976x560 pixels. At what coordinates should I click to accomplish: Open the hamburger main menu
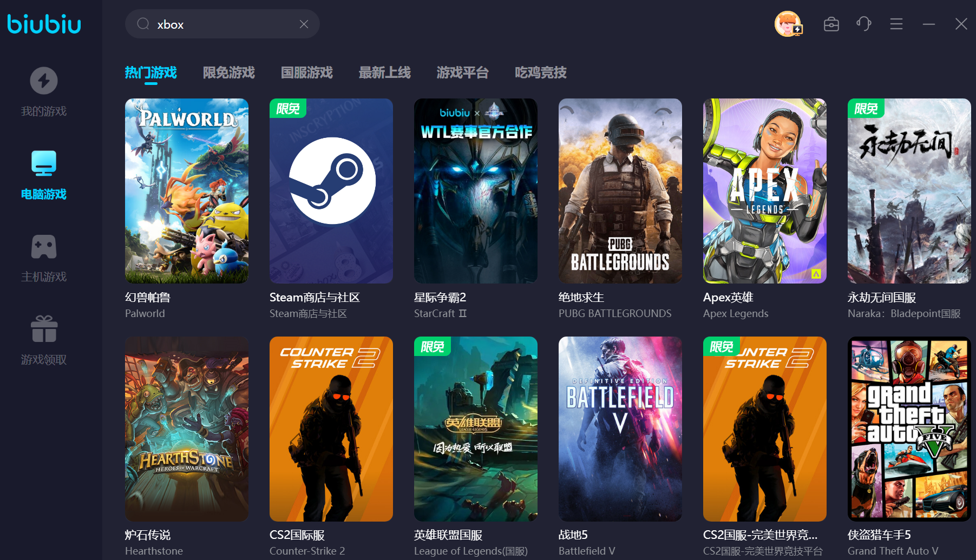(x=896, y=24)
